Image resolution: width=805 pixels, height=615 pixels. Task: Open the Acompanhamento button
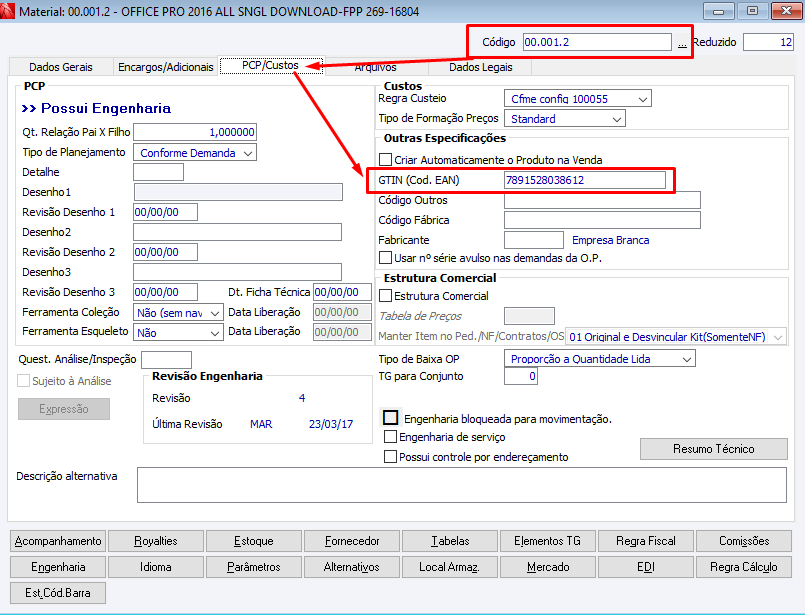58,541
